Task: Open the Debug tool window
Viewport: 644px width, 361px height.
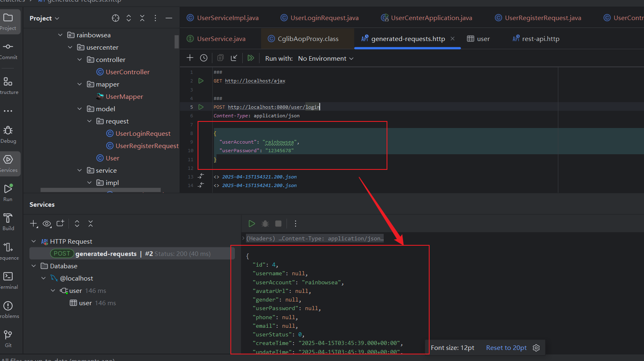Action: click(8, 134)
